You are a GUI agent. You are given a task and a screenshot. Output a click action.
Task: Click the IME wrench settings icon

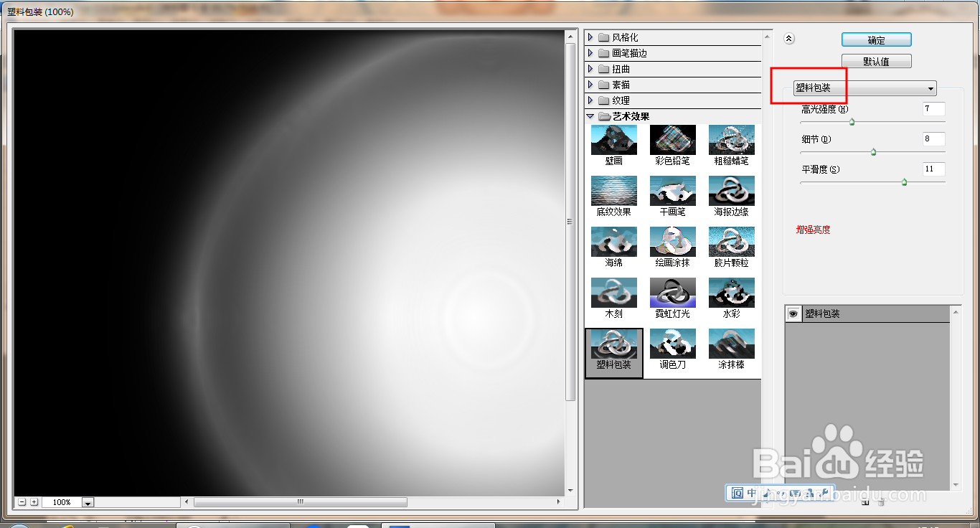(824, 493)
